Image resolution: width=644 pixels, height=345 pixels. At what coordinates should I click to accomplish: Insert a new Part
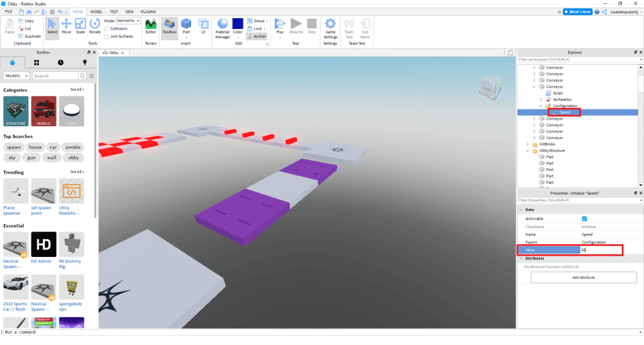click(186, 26)
